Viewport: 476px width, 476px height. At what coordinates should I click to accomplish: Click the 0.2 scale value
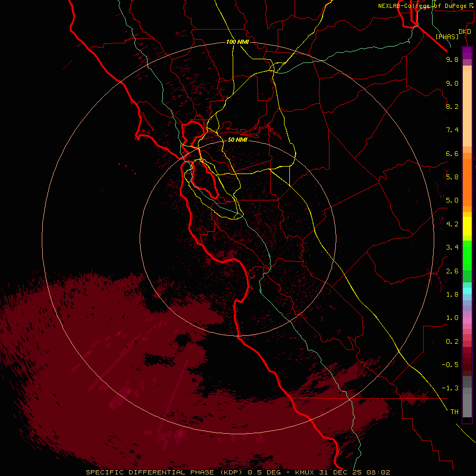(x=452, y=342)
